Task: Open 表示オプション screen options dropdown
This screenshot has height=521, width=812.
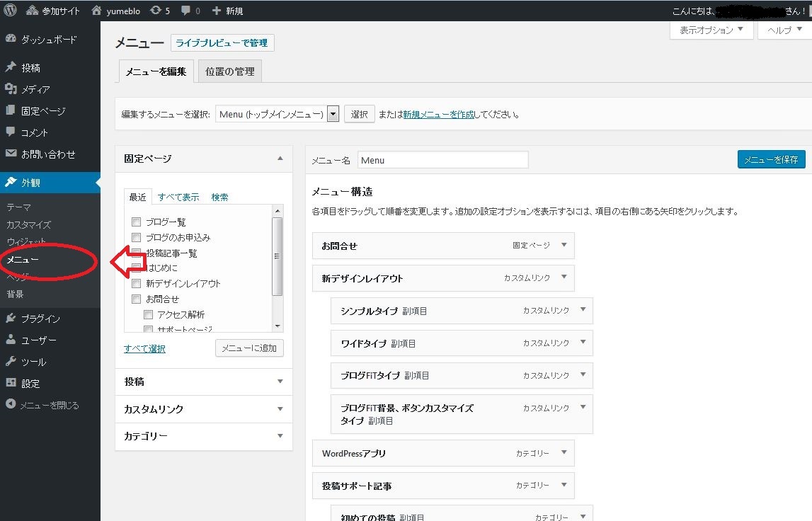Action: pyautogui.click(x=711, y=30)
